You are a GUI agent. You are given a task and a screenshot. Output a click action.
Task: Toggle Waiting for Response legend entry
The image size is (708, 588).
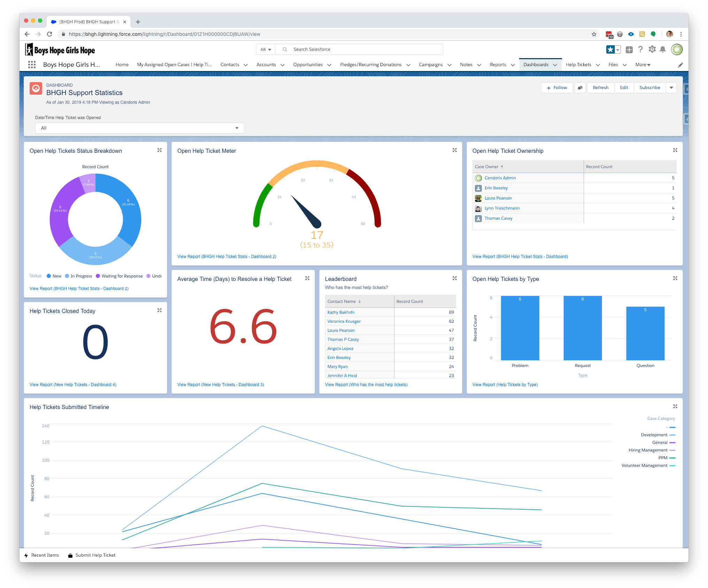(120, 276)
